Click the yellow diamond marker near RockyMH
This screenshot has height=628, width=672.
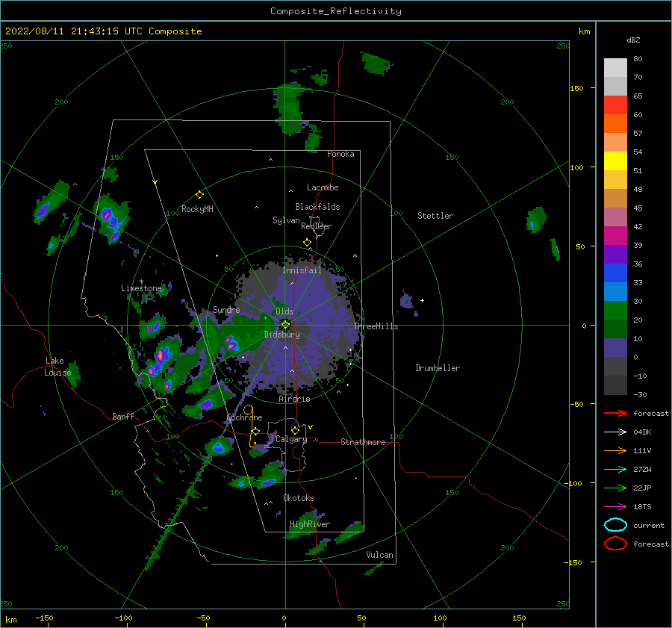point(199,195)
